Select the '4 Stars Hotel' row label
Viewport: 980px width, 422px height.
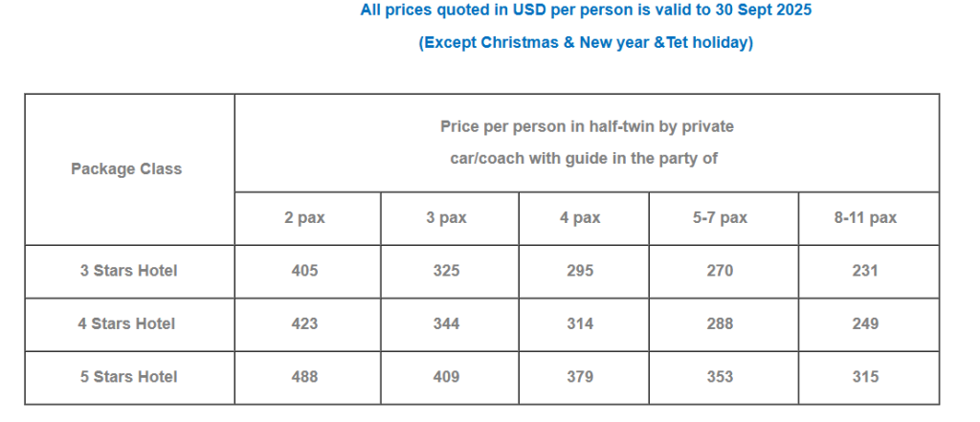tap(126, 324)
